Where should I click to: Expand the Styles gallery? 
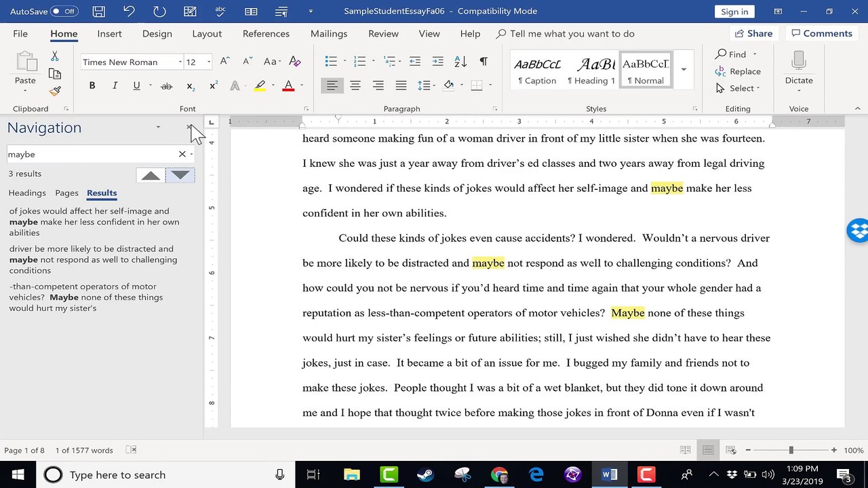684,69
